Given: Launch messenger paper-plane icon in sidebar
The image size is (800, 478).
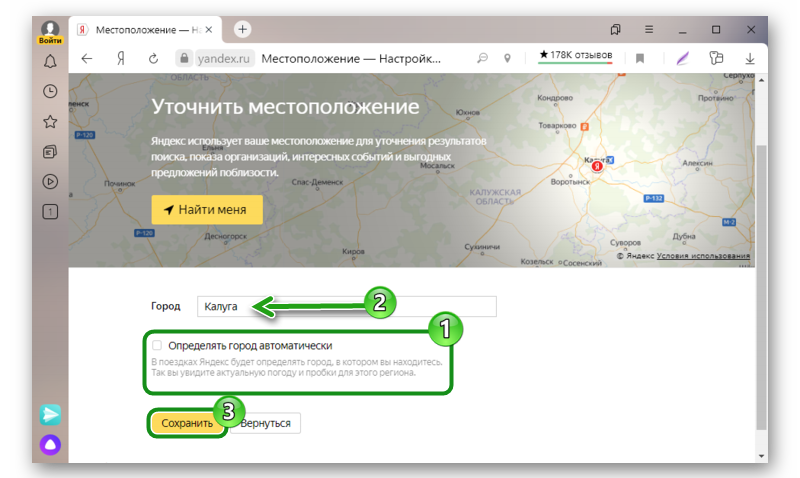Looking at the screenshot, I should pos(50,415).
